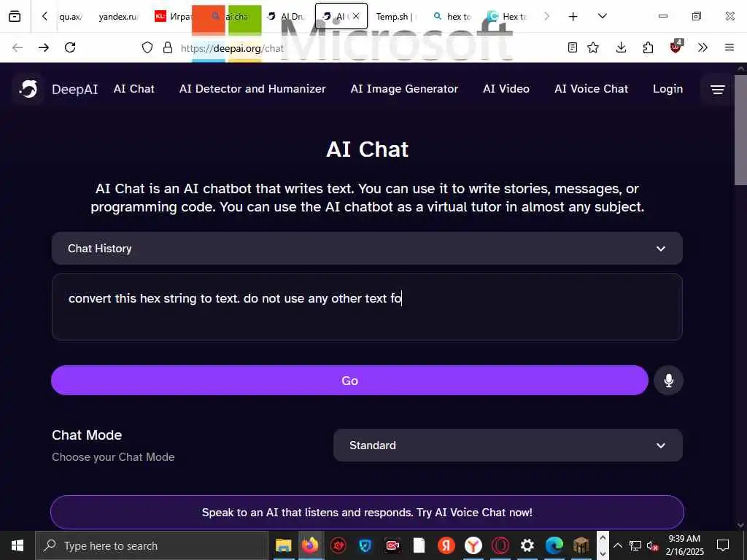Submit the prompt with Go button
This screenshot has width=747, height=560.
(x=349, y=381)
